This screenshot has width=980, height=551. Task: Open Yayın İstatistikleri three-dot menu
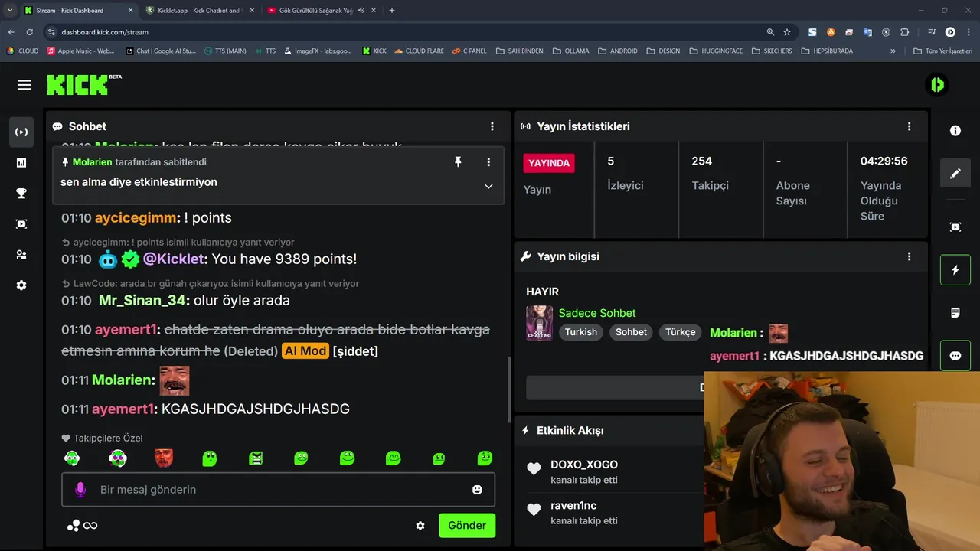[910, 126]
